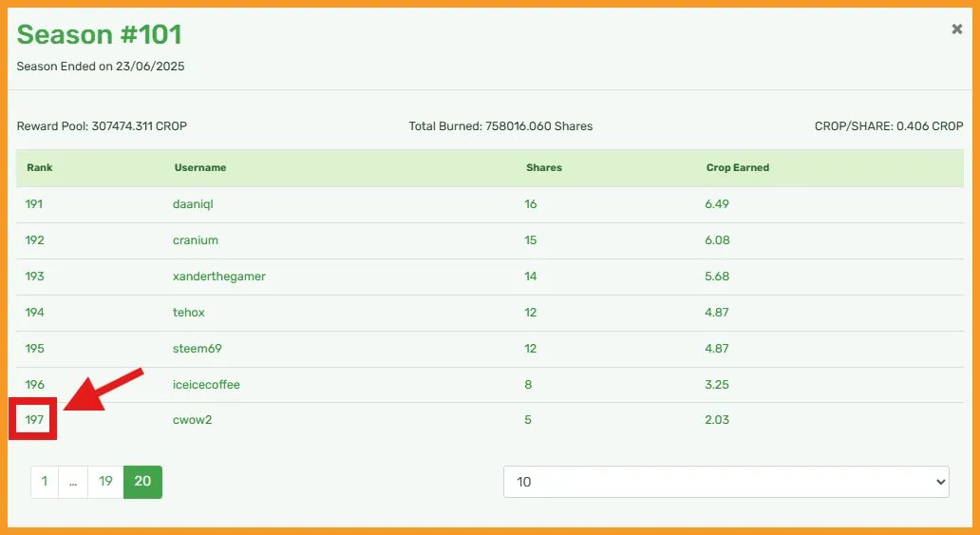The image size is (980, 535).
Task: Open username iceicecoffee
Action: [206, 385]
